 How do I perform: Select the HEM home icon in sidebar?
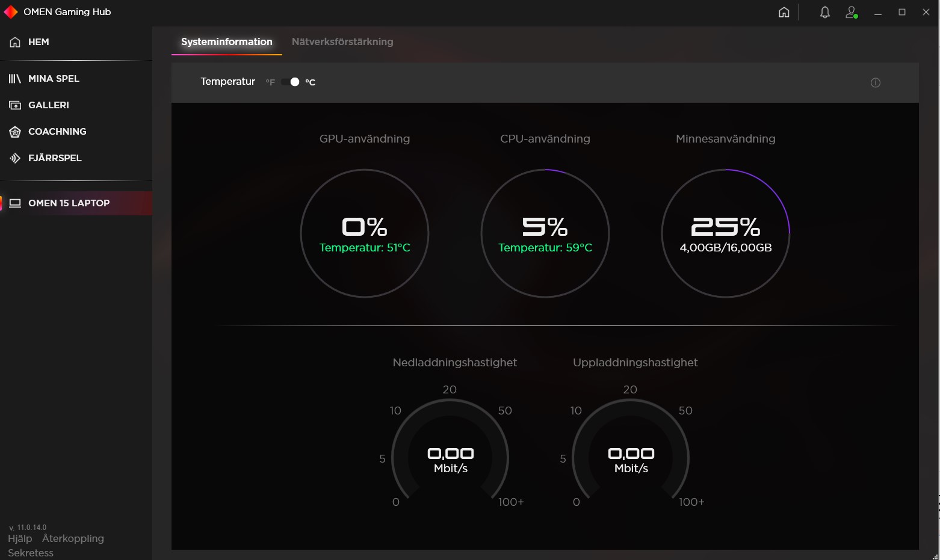(x=14, y=42)
